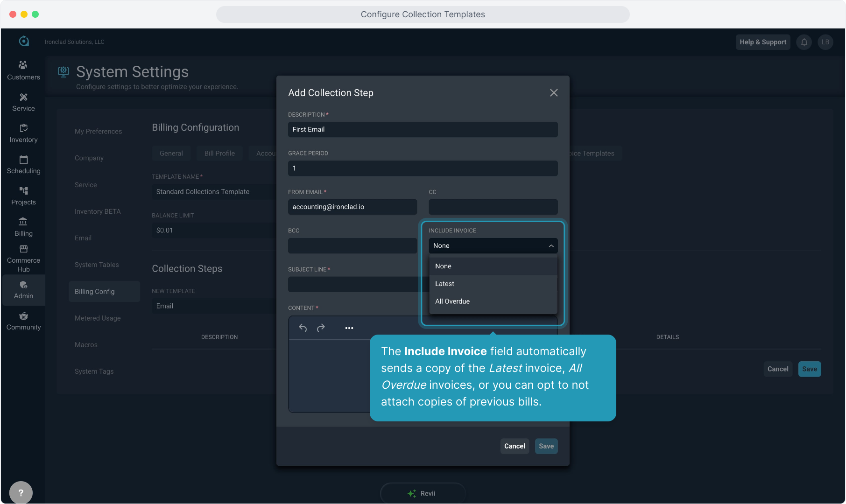This screenshot has width=846, height=504.
Task: Close the Add Collection Step dialog
Action: 554,93
